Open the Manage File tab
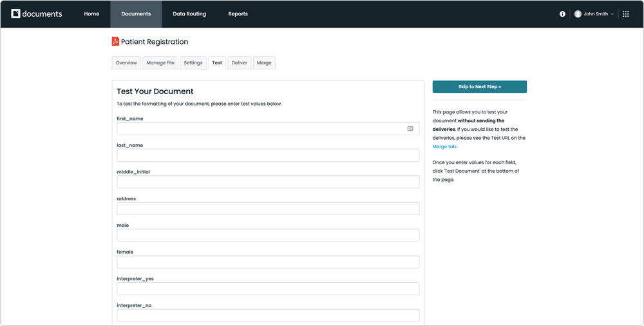The image size is (644, 326). click(160, 62)
